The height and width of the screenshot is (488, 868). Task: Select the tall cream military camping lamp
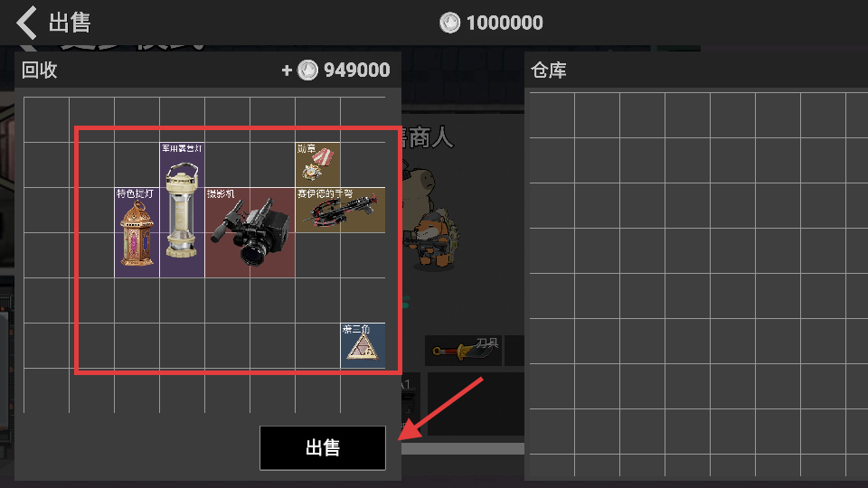[182, 210]
